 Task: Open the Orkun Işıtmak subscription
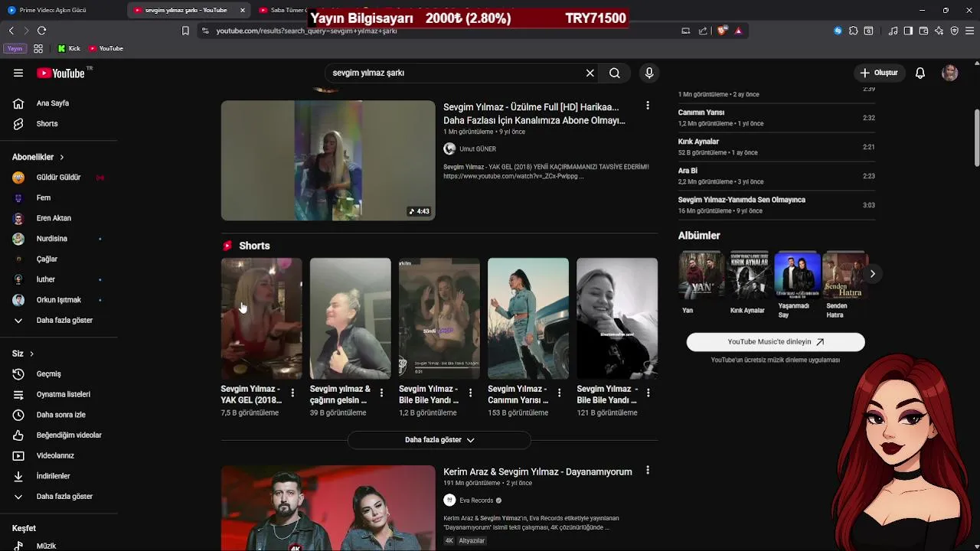pyautogui.click(x=59, y=300)
